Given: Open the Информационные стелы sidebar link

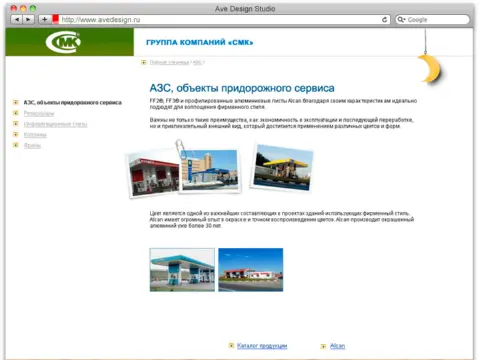Looking at the screenshot, I should pos(55,124).
